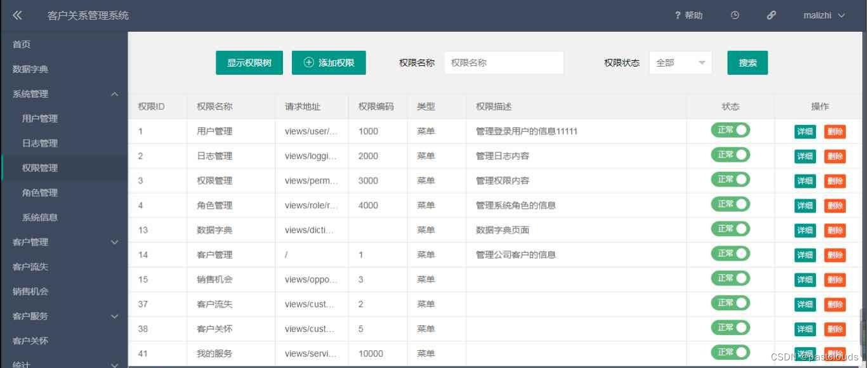Open the malizhi user dropdown

tap(824, 15)
